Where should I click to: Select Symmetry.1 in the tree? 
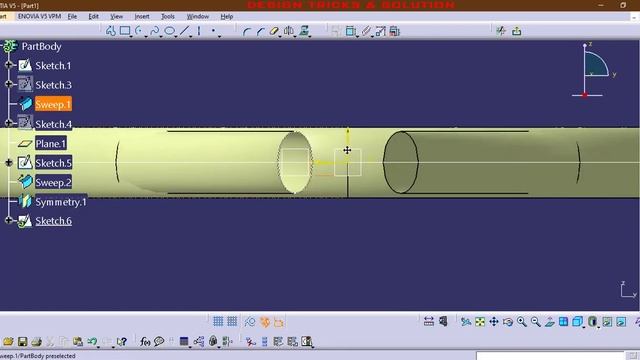61,202
